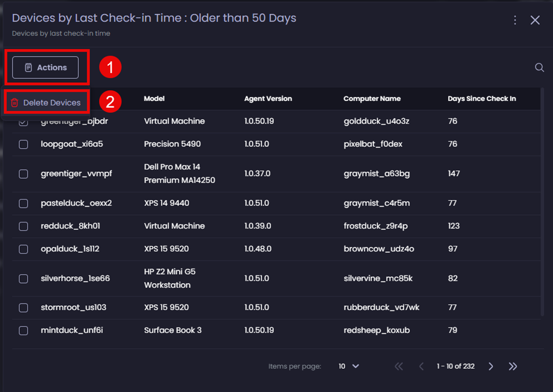Click the search magnifier icon
This screenshot has height=392, width=553.
point(539,68)
